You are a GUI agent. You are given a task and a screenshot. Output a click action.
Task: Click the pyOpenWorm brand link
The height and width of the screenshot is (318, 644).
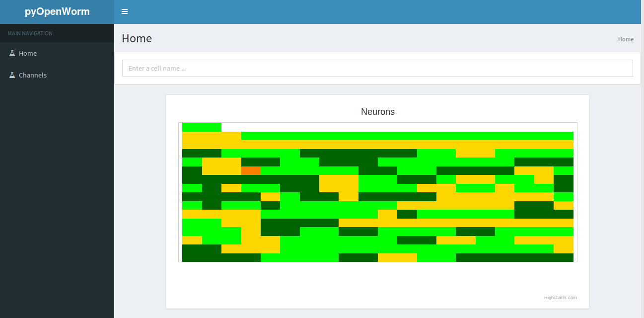pyautogui.click(x=57, y=11)
